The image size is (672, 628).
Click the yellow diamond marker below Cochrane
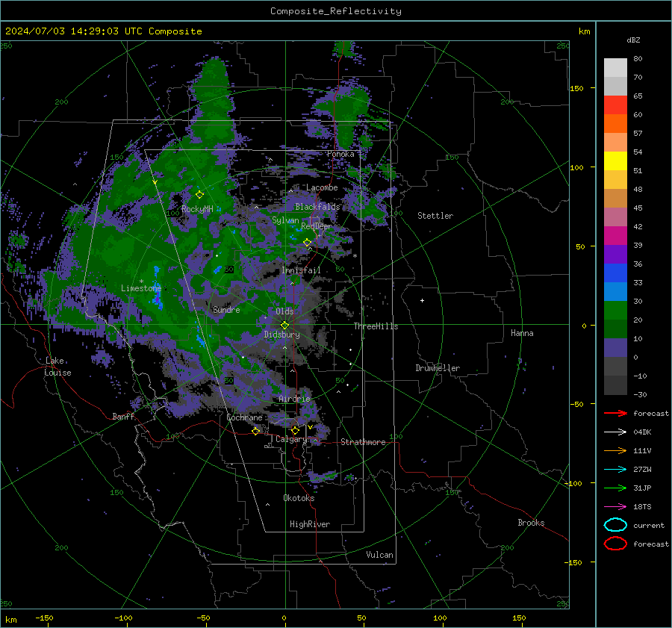[255, 431]
